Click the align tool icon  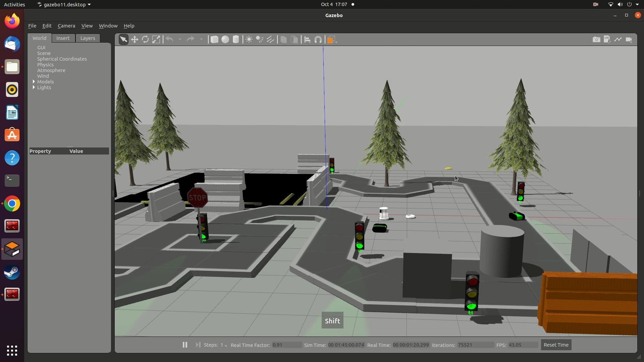(x=307, y=40)
